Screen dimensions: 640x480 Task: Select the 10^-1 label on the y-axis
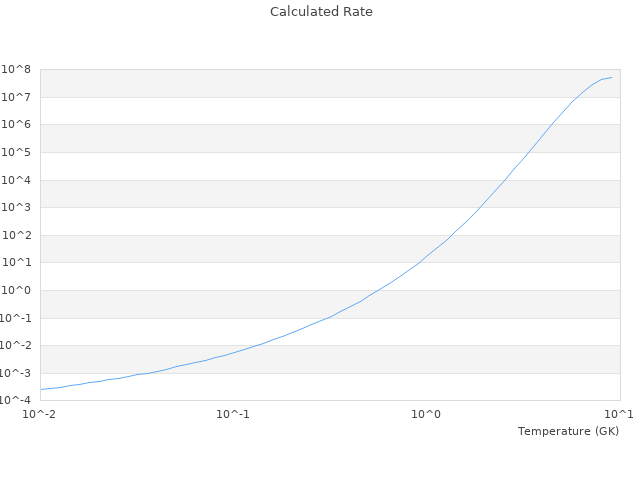pyautogui.click(x=18, y=318)
